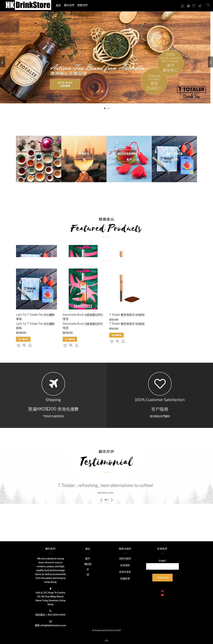Focus the Email subscription input field
Screen dimensions: 213x644
click(163, 566)
